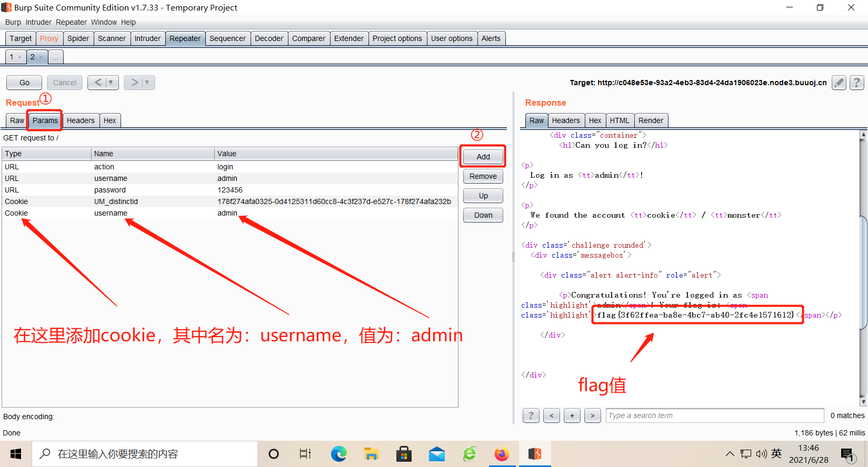868x467 pixels.
Task: Show hidden tray icons chevron
Action: [x=730, y=454]
